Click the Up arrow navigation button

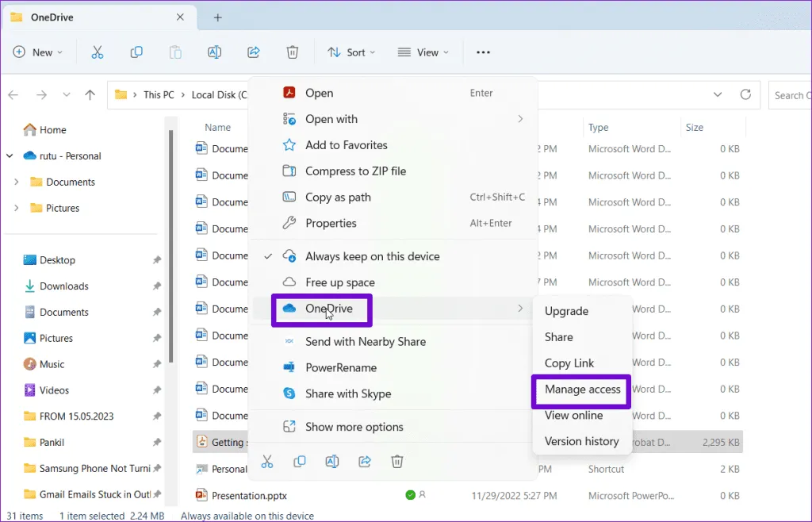coord(90,95)
